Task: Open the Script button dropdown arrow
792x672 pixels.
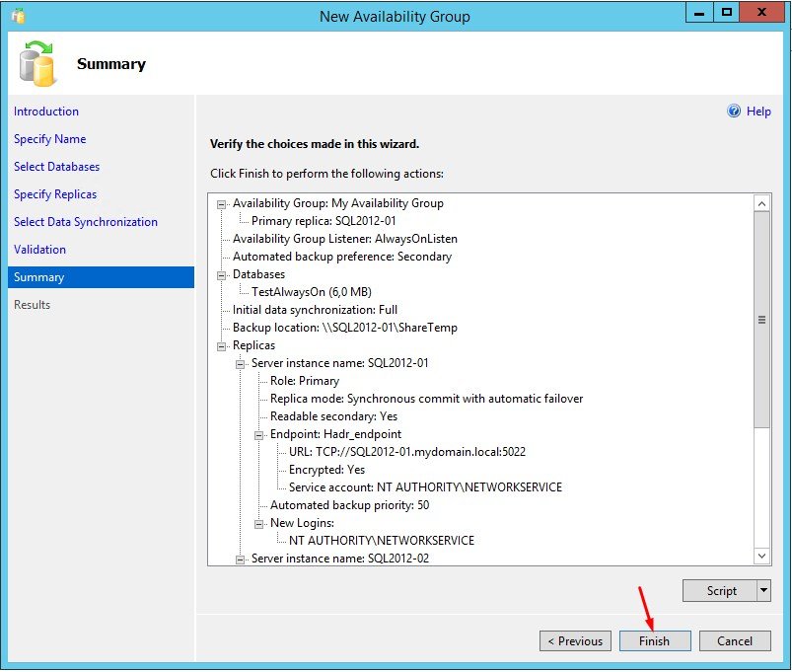Action: (762, 590)
